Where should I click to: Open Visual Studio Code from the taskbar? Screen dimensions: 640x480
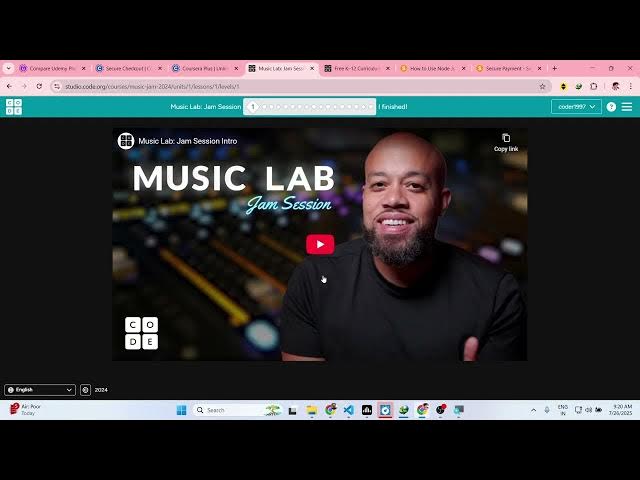click(349, 410)
